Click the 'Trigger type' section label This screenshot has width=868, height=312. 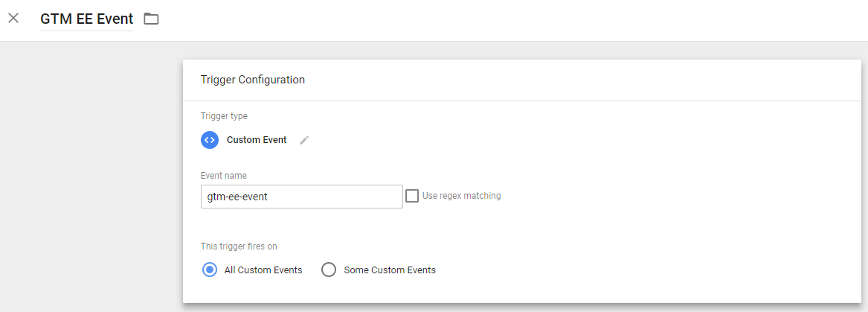click(x=224, y=116)
